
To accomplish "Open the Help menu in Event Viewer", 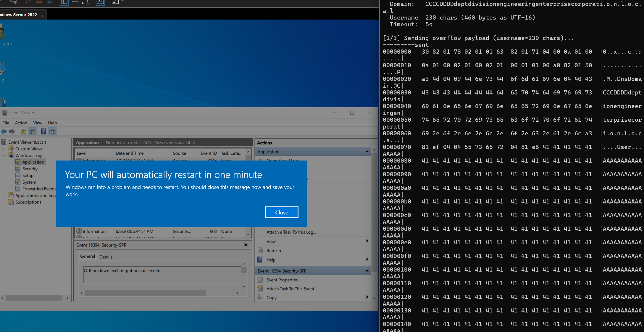I will [x=52, y=123].
